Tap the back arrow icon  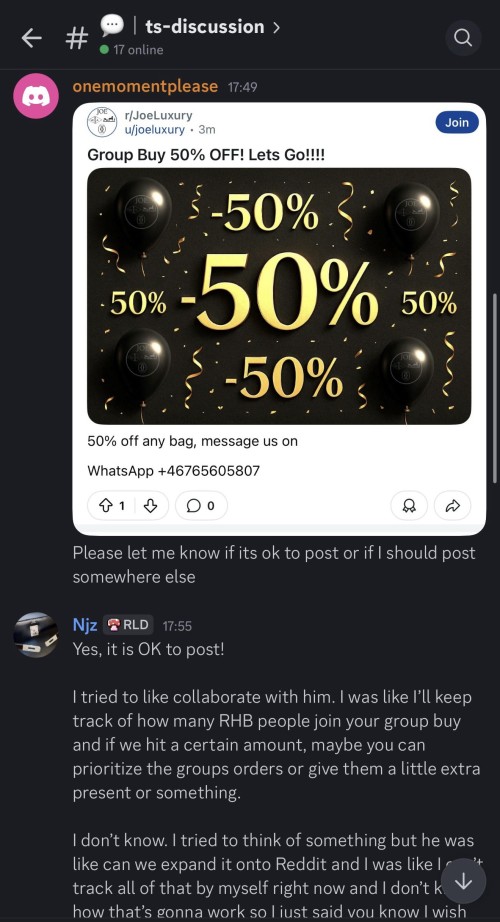(x=32, y=38)
